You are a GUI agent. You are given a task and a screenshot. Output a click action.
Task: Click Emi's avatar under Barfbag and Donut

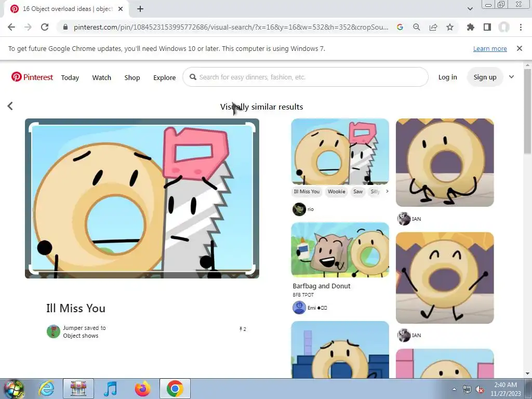[x=299, y=308]
